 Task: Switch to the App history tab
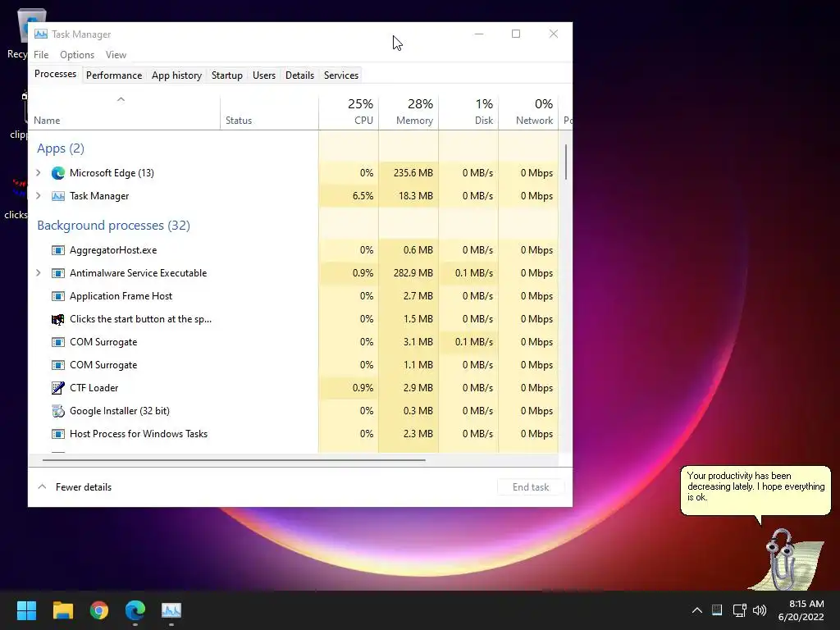[x=177, y=75]
